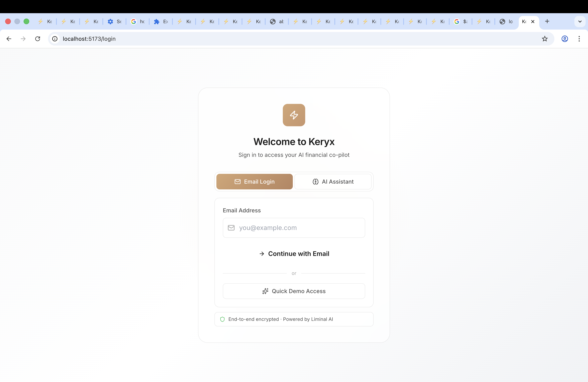Click the green shield encryption icon
The image size is (588, 382).
coord(222,319)
